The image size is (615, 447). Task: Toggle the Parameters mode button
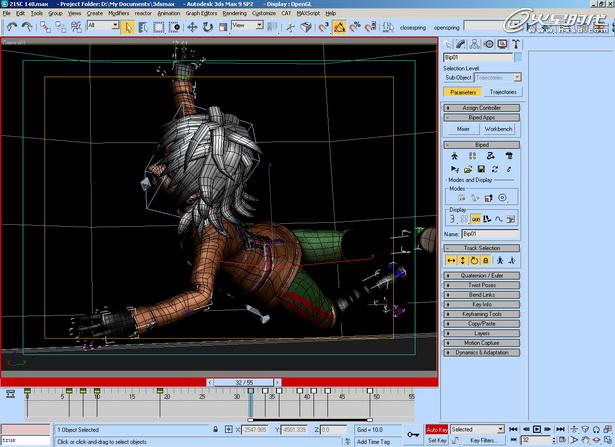[x=463, y=92]
